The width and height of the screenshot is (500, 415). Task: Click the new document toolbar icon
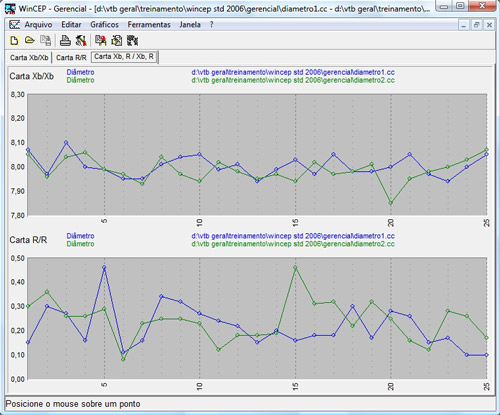coord(14,41)
